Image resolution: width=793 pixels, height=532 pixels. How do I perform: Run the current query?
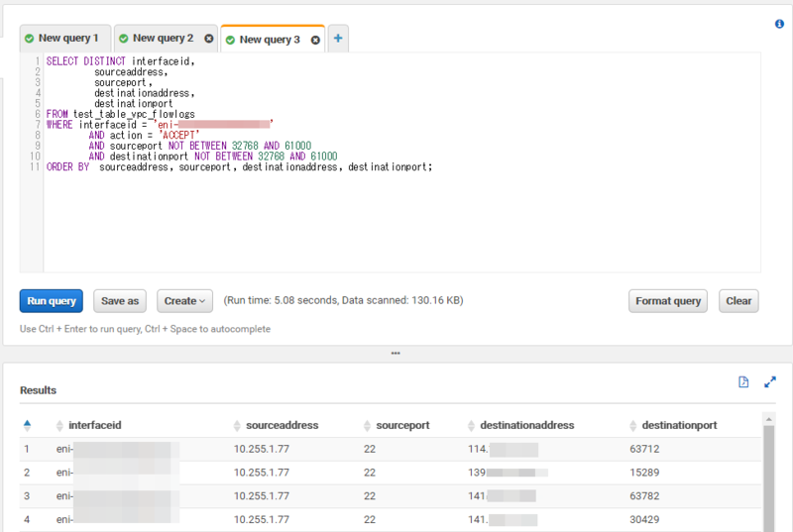click(x=52, y=301)
